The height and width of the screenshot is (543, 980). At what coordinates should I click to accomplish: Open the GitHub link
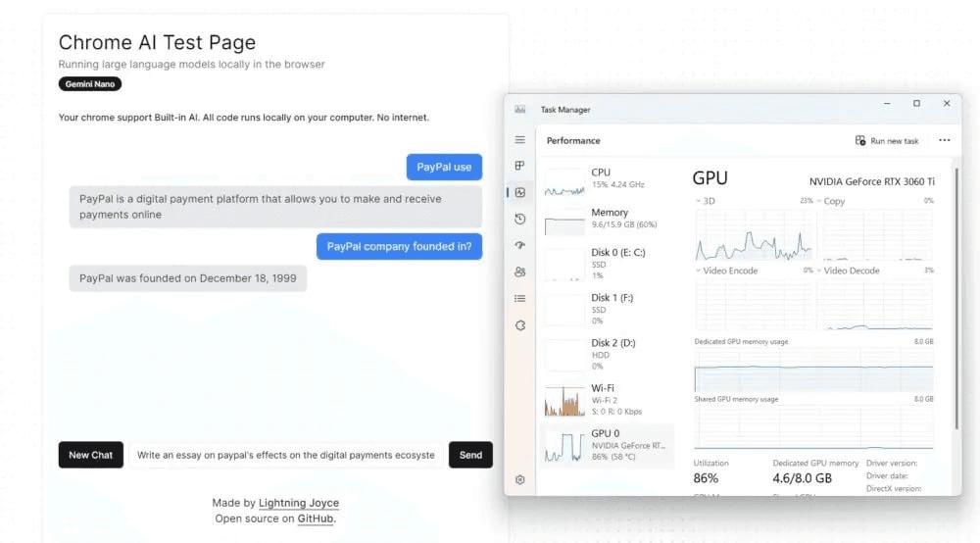coord(315,518)
